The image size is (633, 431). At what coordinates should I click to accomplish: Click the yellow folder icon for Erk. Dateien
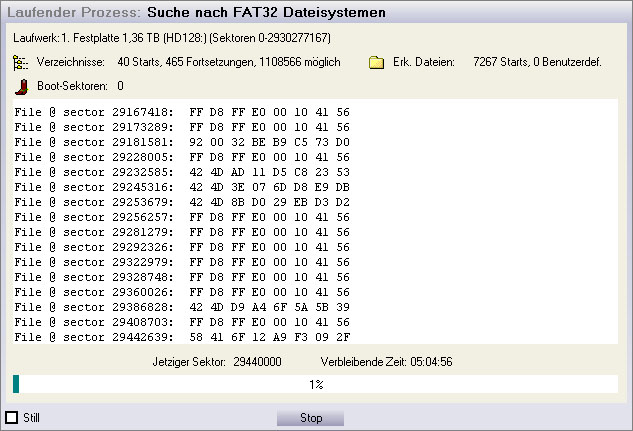click(376, 63)
